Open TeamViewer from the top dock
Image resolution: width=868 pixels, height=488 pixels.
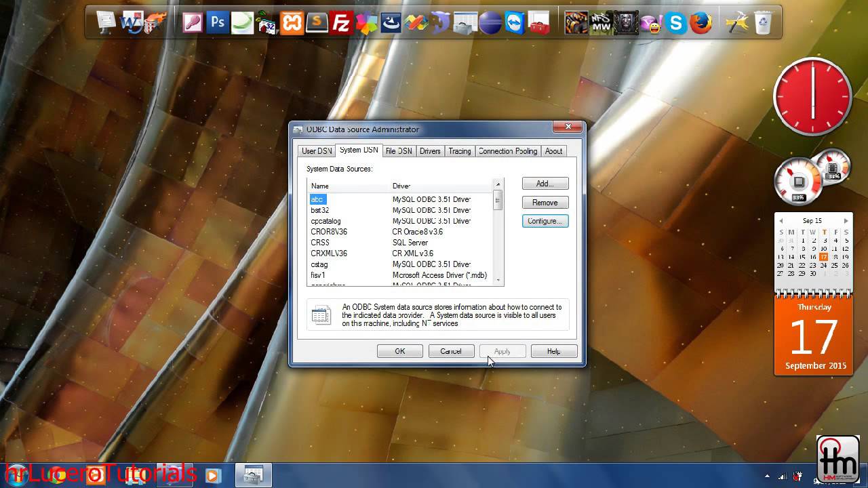click(x=515, y=23)
